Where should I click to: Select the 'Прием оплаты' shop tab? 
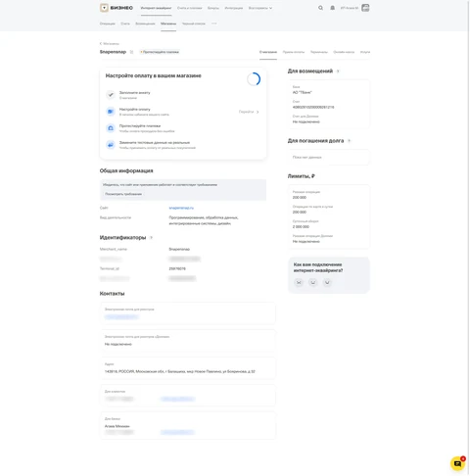[294, 52]
